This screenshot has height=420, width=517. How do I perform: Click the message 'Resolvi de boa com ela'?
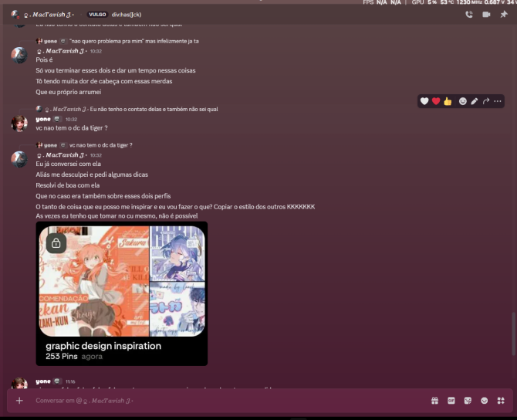coord(68,185)
